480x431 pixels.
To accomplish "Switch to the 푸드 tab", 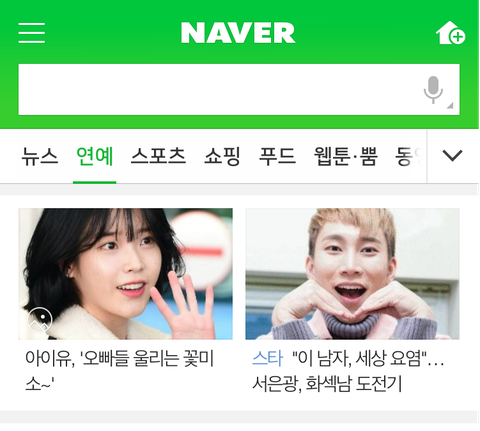I will pyautogui.click(x=277, y=156).
